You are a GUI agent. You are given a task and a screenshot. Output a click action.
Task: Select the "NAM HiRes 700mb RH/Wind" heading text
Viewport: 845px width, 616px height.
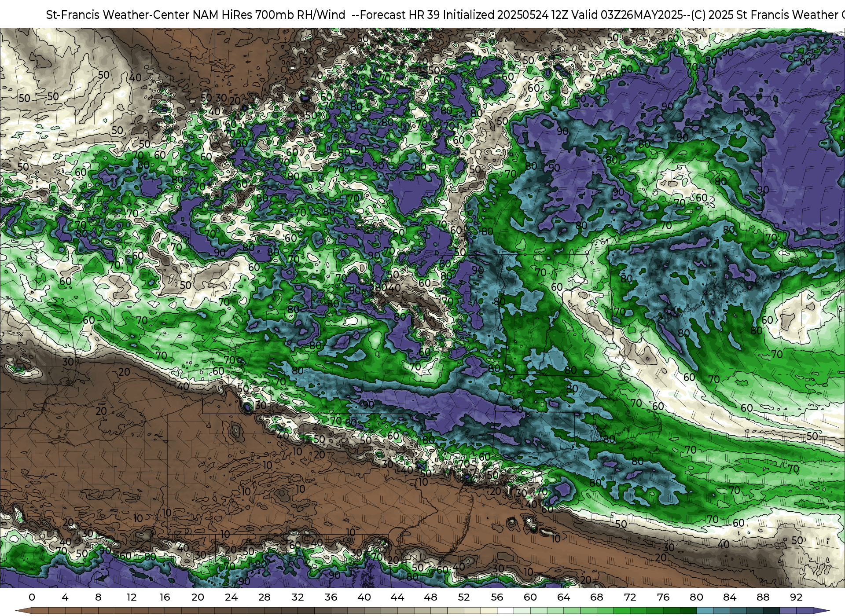tap(269, 15)
